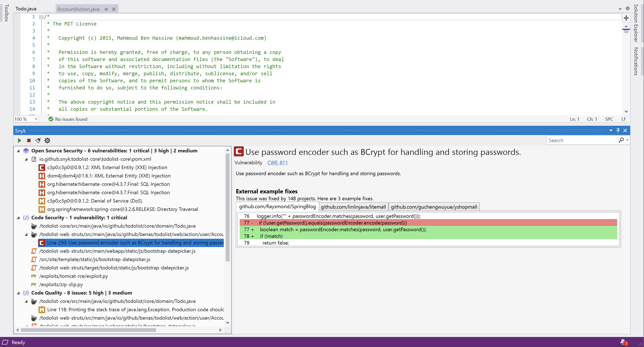The image size is (644, 347).
Task: Switch to the Todo.java editor tab
Action: click(x=26, y=9)
